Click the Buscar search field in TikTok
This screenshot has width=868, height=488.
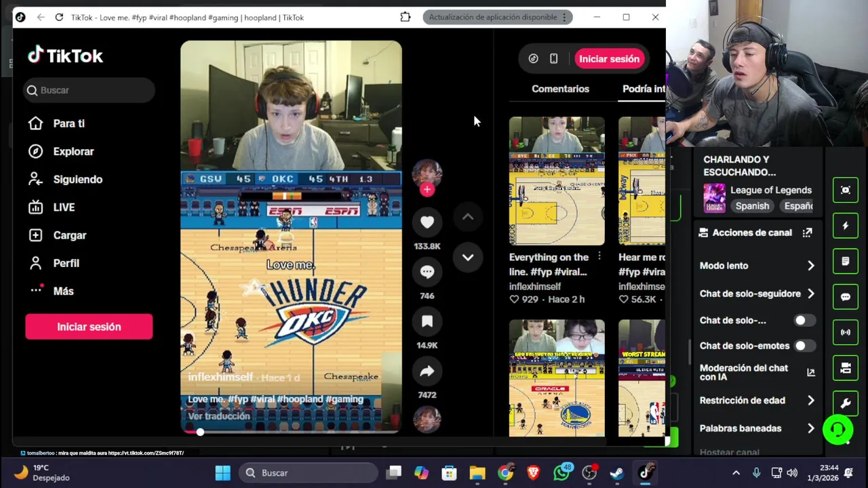pyautogui.click(x=89, y=90)
